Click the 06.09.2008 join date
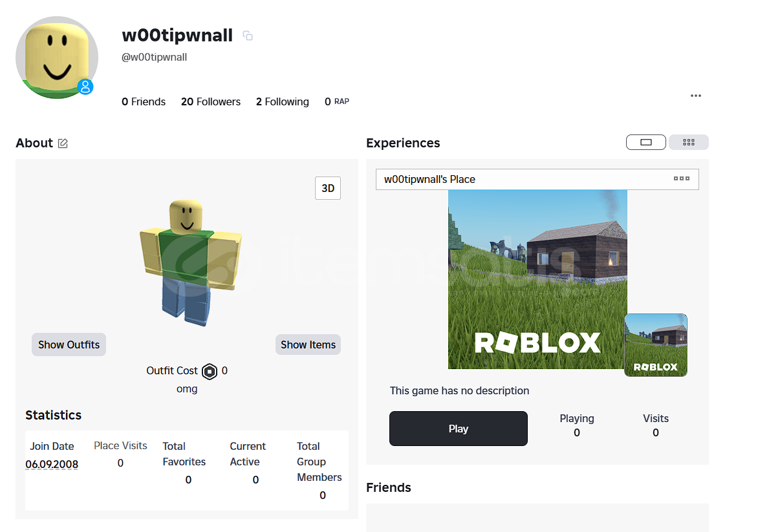 click(x=52, y=464)
